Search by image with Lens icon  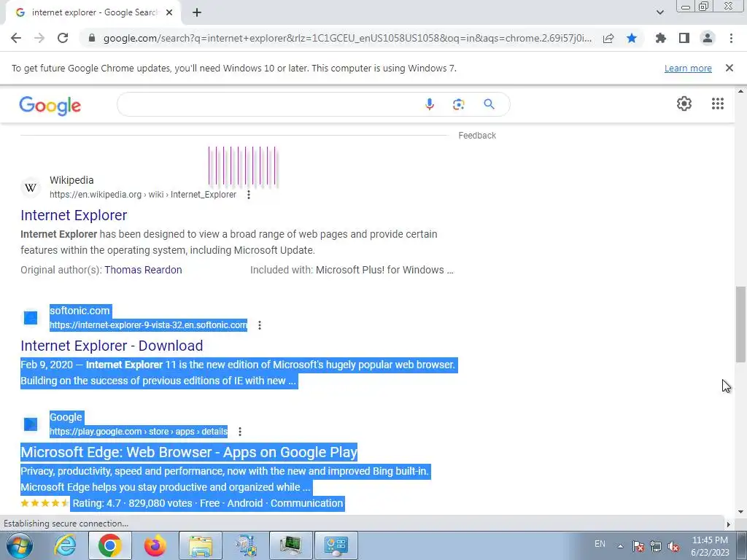(458, 104)
